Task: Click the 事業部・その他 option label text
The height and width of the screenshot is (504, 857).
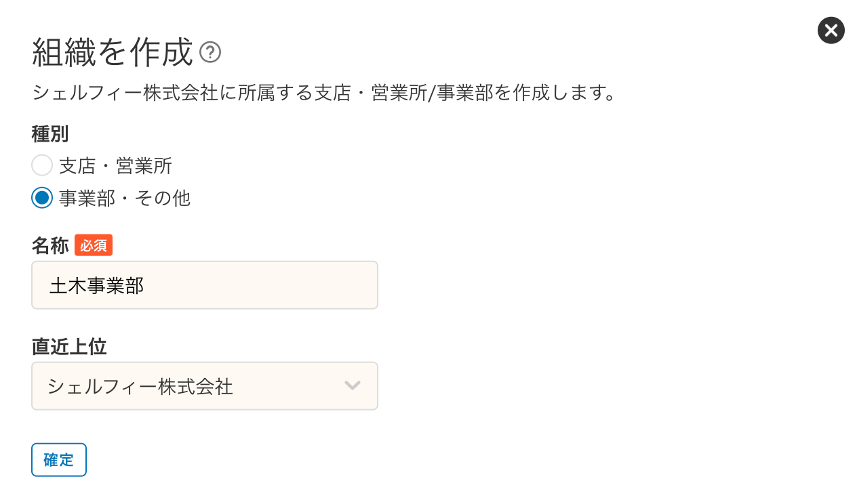Action: click(125, 198)
